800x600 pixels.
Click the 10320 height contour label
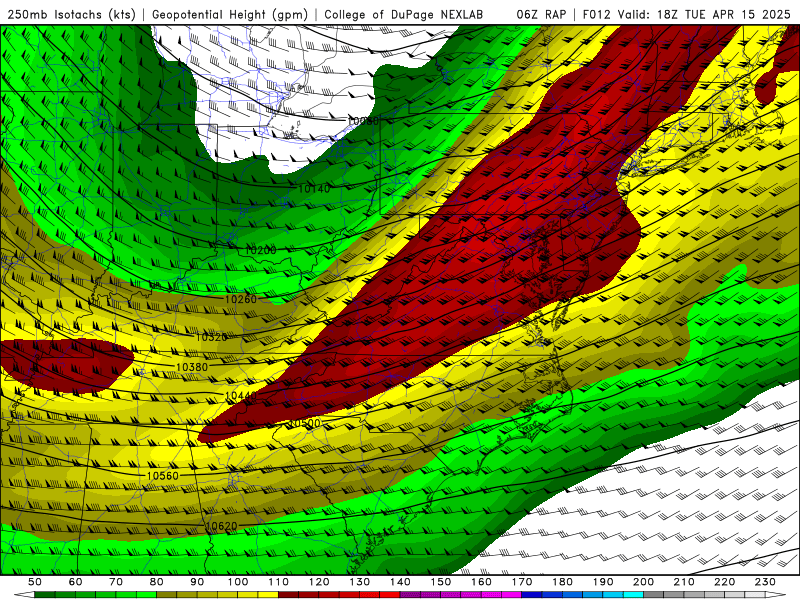click(x=211, y=337)
